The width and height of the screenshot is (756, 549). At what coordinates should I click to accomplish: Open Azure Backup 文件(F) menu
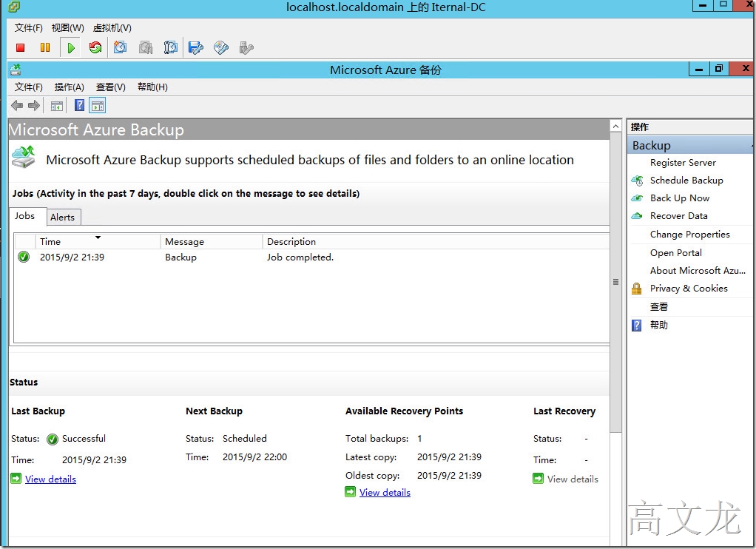pyautogui.click(x=28, y=87)
